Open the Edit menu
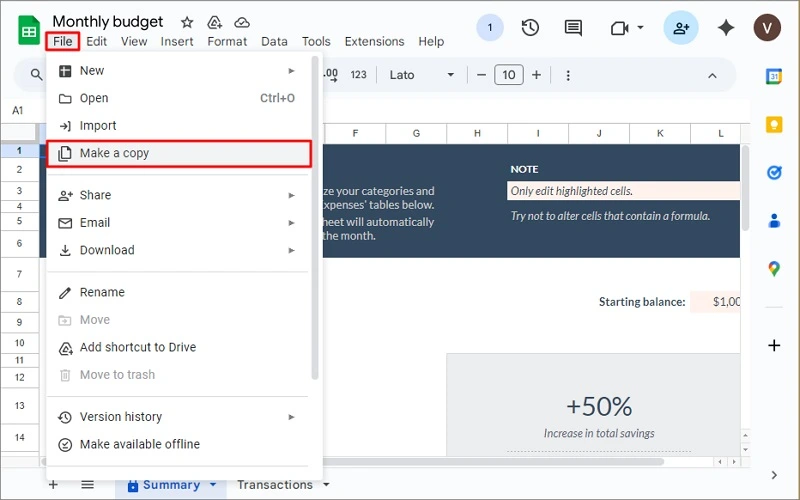This screenshot has height=500, width=800. [x=96, y=41]
